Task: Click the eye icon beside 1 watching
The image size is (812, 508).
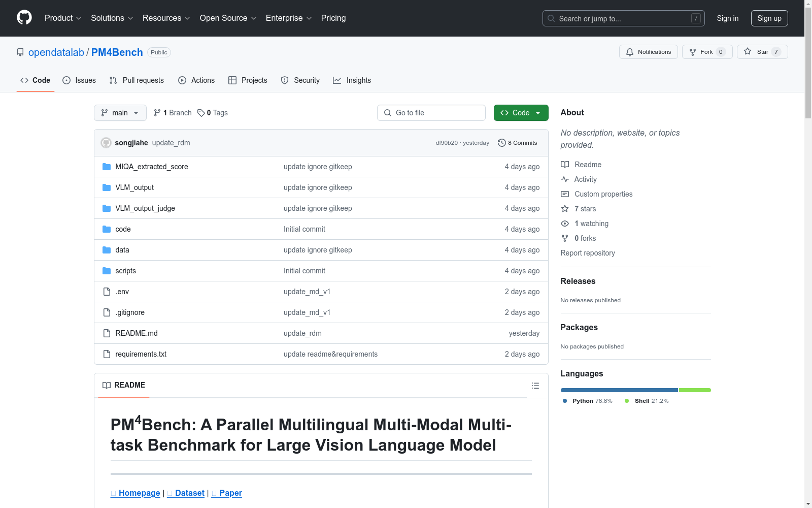Action: click(565, 224)
